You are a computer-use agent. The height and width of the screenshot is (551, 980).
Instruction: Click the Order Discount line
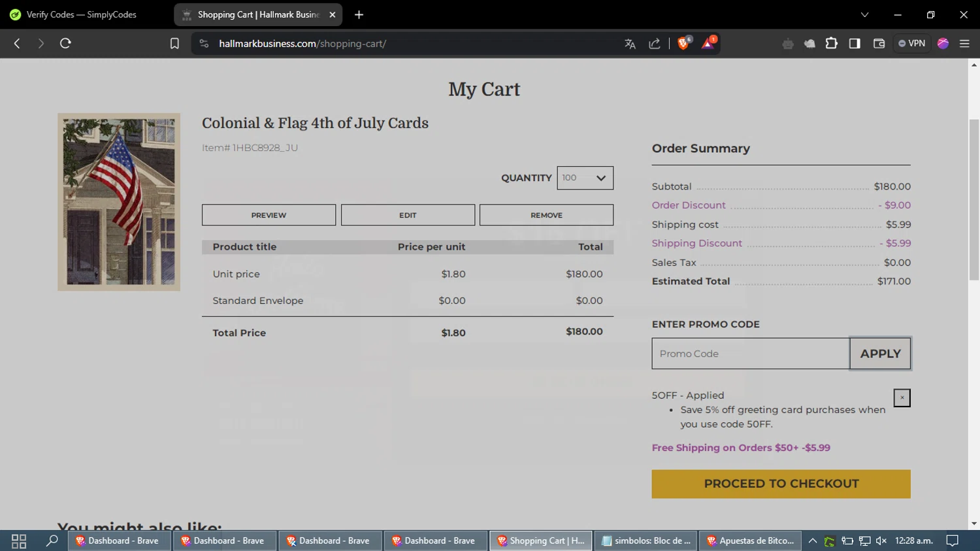pyautogui.click(x=781, y=205)
